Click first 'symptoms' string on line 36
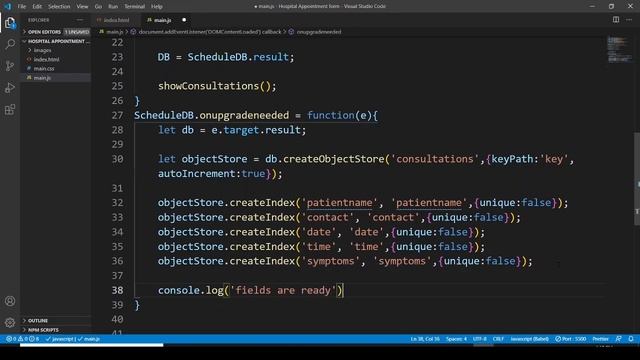The image size is (640, 360). (x=331, y=261)
